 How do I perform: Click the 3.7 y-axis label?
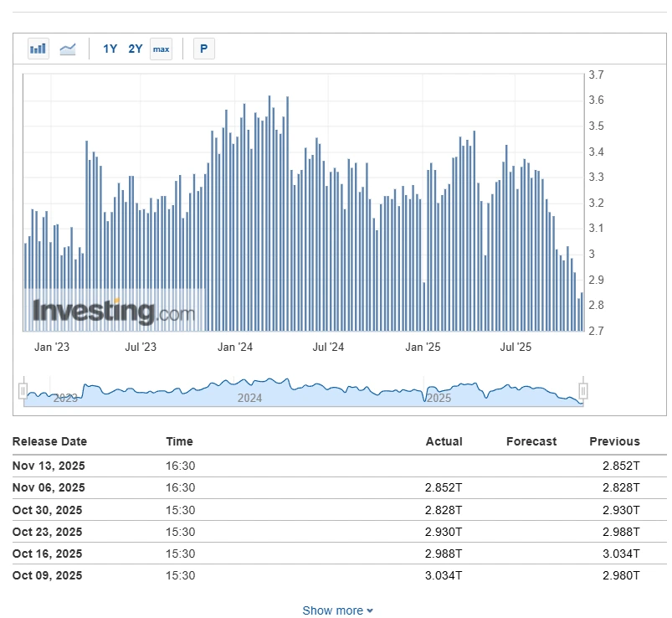coord(596,75)
